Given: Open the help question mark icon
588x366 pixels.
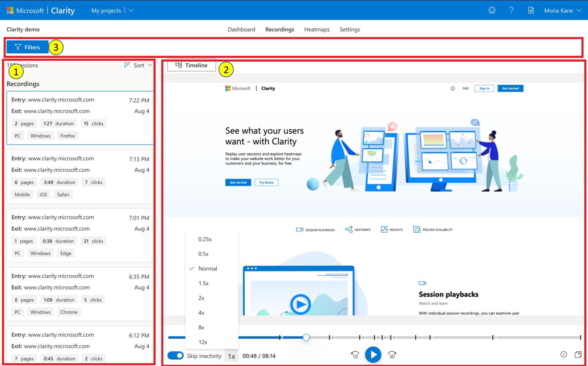Looking at the screenshot, I should [x=511, y=10].
